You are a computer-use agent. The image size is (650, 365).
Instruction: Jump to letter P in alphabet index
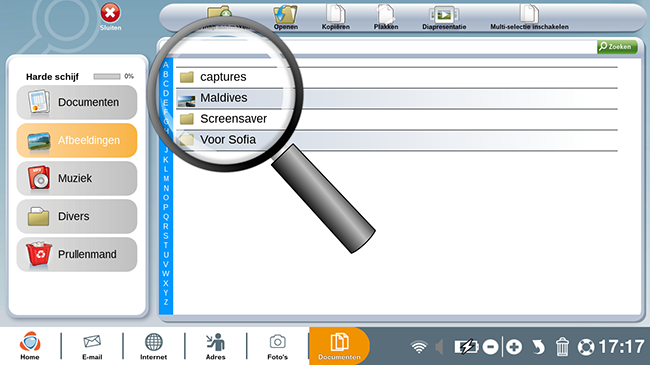click(x=166, y=207)
